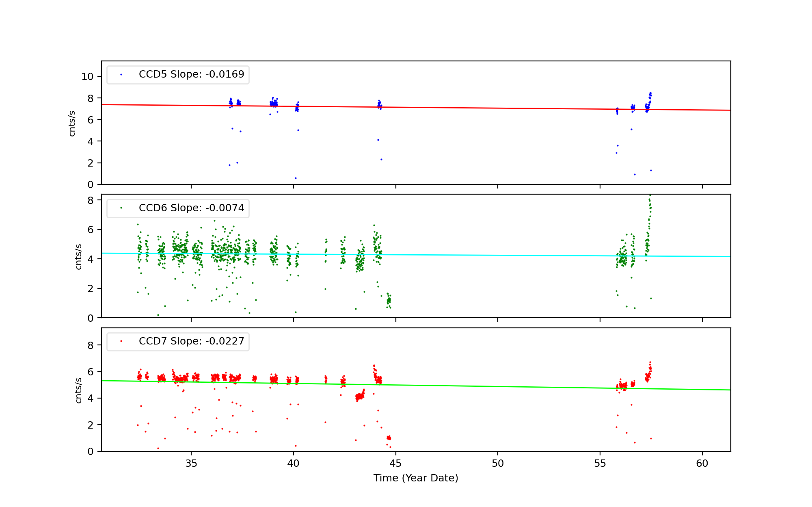Viewport: 812px width, 507px height.
Task: Click the x-axis tick label 50
Action: coord(498,464)
